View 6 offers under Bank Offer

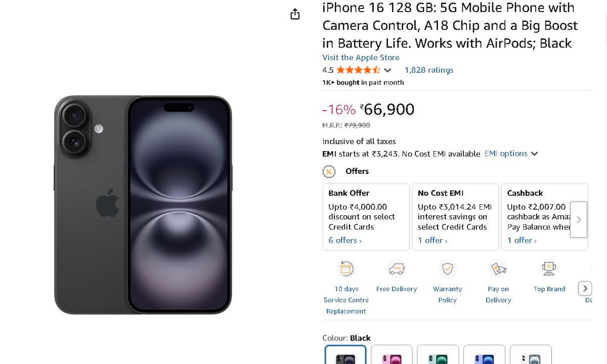tap(345, 241)
